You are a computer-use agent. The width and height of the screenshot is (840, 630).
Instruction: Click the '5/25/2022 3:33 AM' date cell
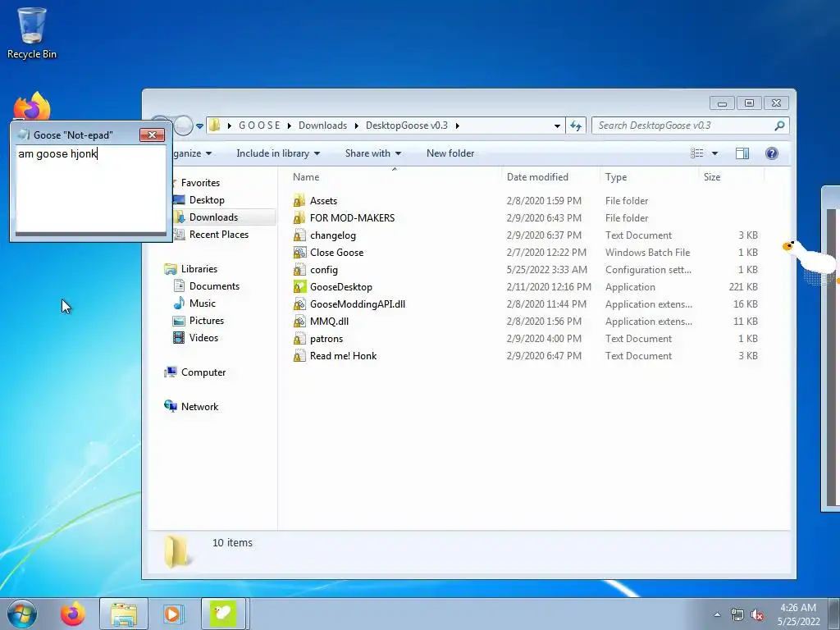[546, 269]
